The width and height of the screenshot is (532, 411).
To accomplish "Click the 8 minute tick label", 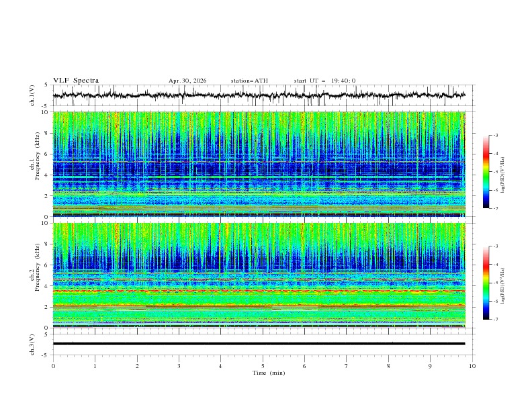I will coord(388,366).
